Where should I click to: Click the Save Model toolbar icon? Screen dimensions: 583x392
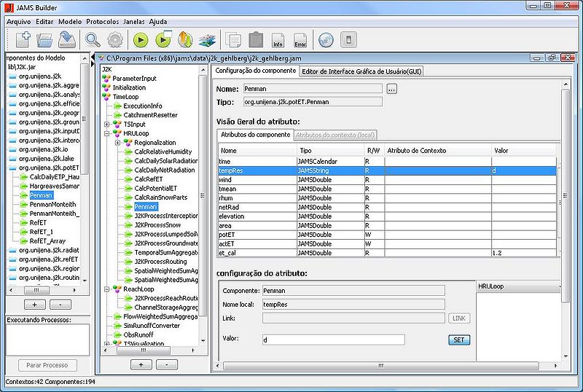pyautogui.click(x=67, y=39)
